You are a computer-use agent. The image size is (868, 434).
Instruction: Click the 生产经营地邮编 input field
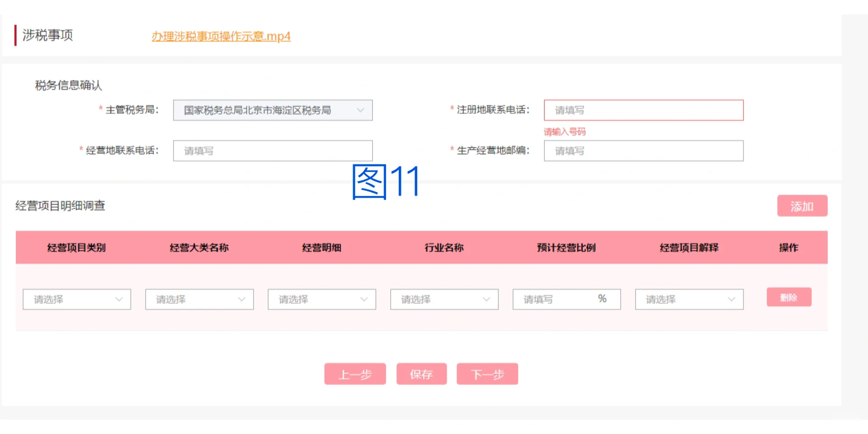pos(643,151)
